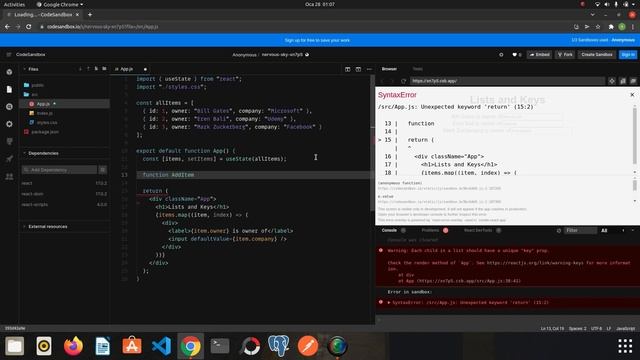Click Spaces: 2 in the status bar
The width and height of the screenshot is (640, 360).
tap(578, 329)
